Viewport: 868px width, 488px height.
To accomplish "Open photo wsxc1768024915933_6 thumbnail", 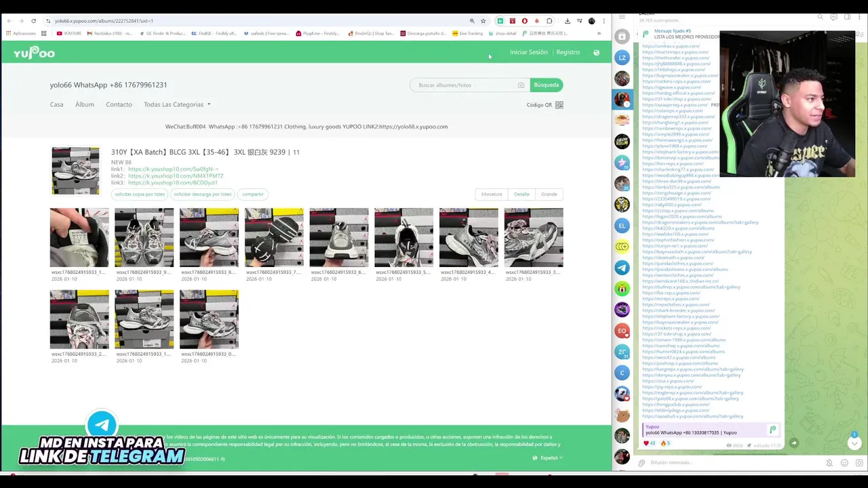I will (x=339, y=237).
